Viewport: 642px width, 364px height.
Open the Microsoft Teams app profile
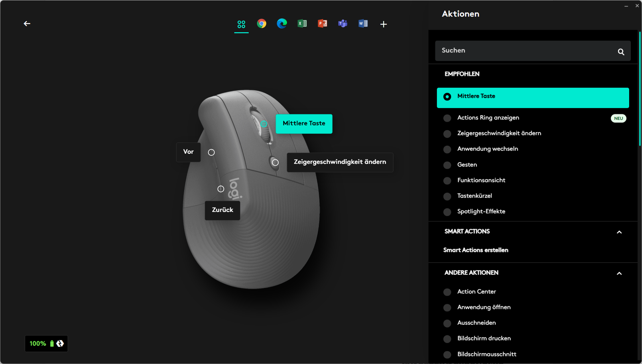pyautogui.click(x=343, y=24)
